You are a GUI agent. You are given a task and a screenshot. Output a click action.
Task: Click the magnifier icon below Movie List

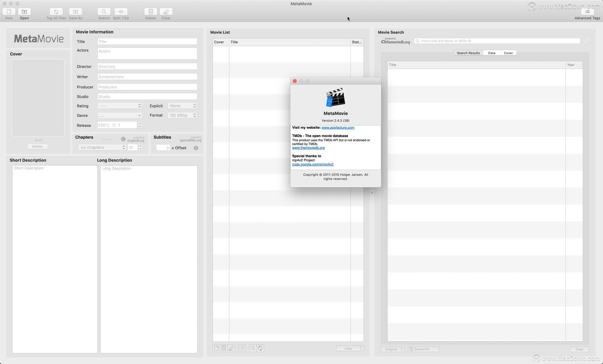(x=253, y=348)
